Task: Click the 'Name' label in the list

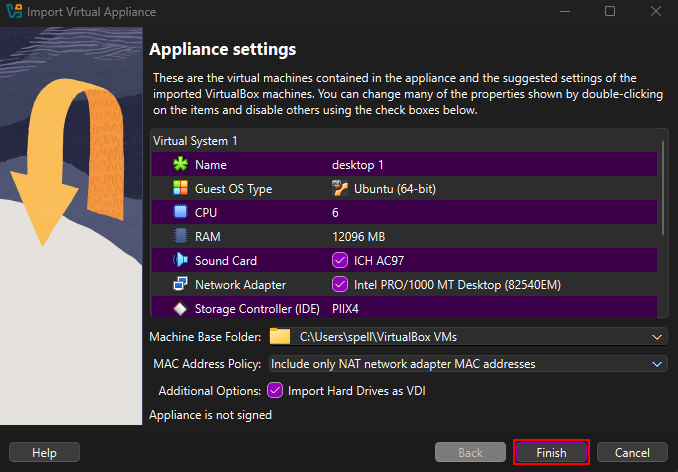Action: coord(211,165)
